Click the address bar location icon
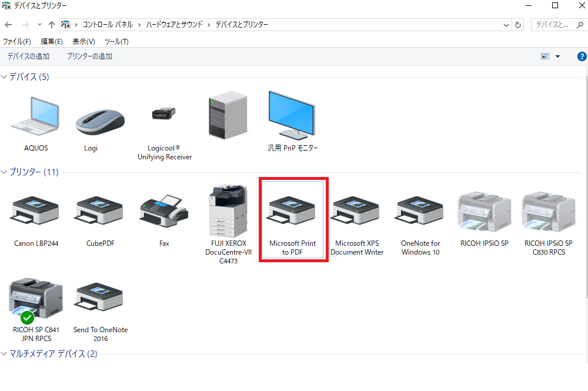The image size is (588, 391). (66, 24)
